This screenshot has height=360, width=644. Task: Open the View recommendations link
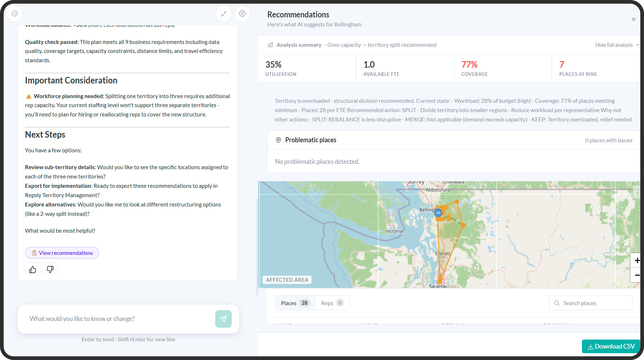62,253
